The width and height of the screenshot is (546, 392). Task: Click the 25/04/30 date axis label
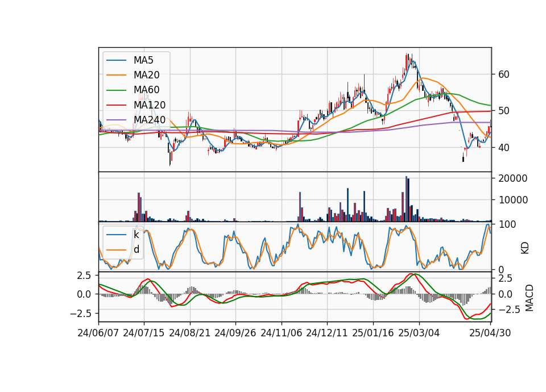[490, 333]
